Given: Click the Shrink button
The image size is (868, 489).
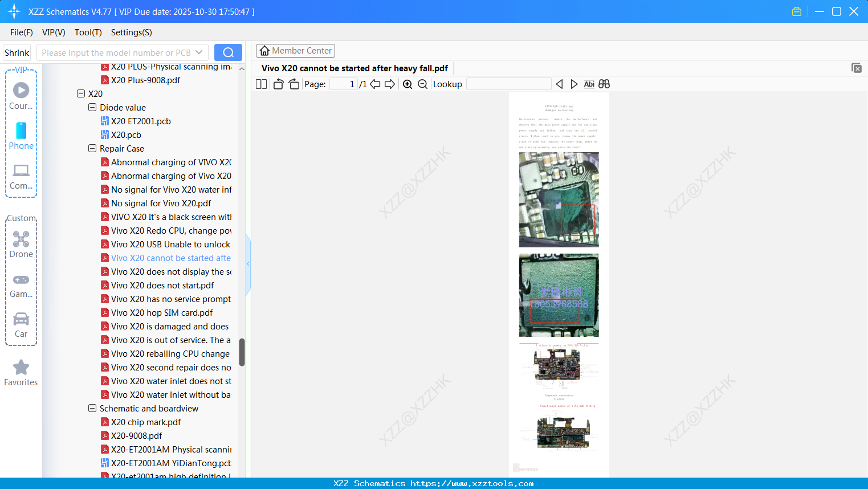Looking at the screenshot, I should pyautogui.click(x=17, y=52).
